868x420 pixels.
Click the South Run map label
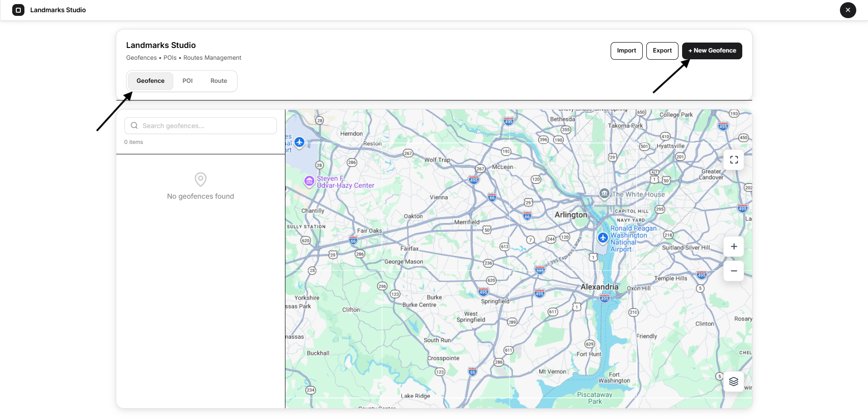pyautogui.click(x=437, y=340)
